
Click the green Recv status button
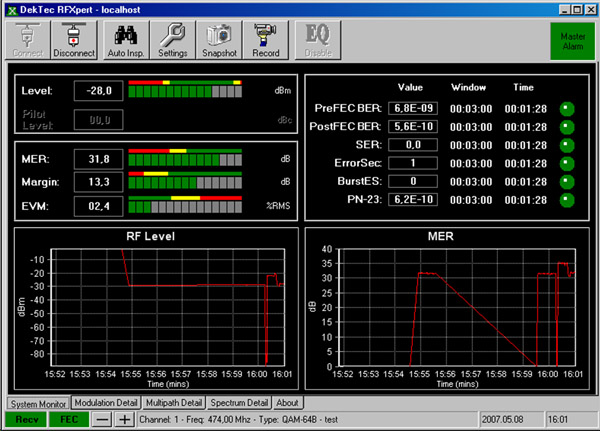[x=26, y=419]
